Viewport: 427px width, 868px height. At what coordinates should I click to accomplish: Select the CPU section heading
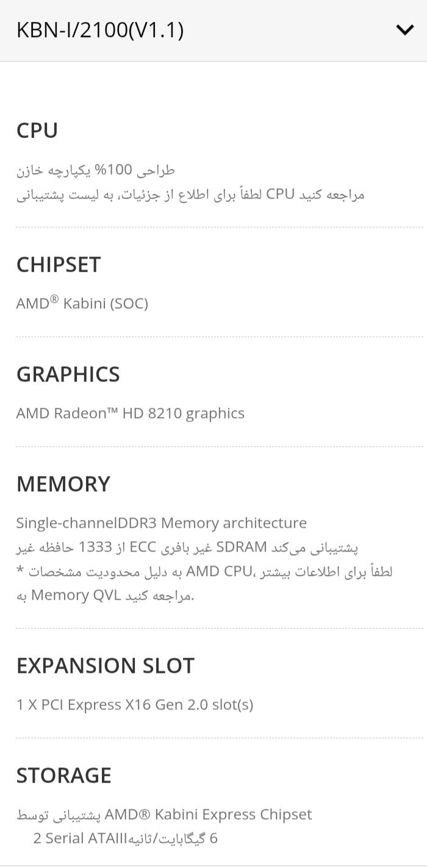[x=37, y=130]
